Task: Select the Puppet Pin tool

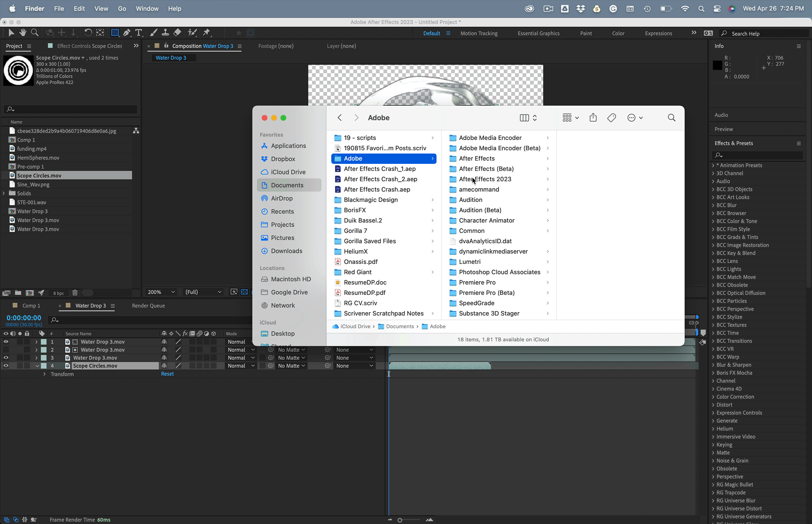Action: (206, 32)
